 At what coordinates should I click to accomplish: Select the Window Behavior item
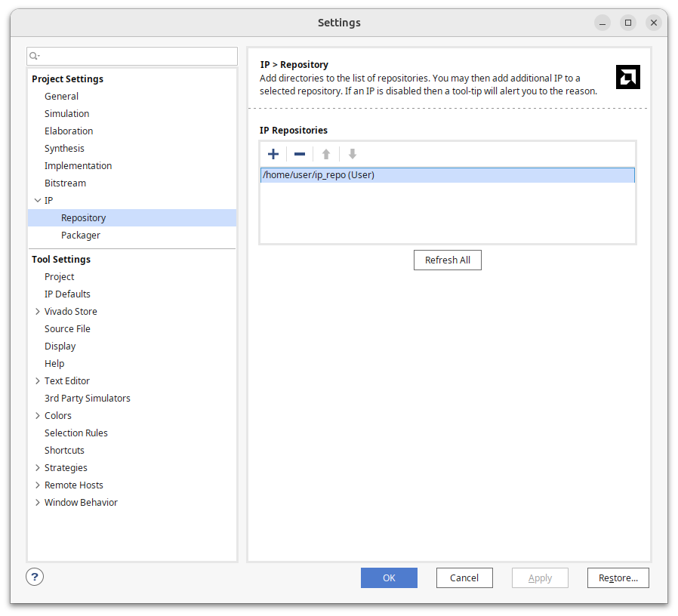81,502
